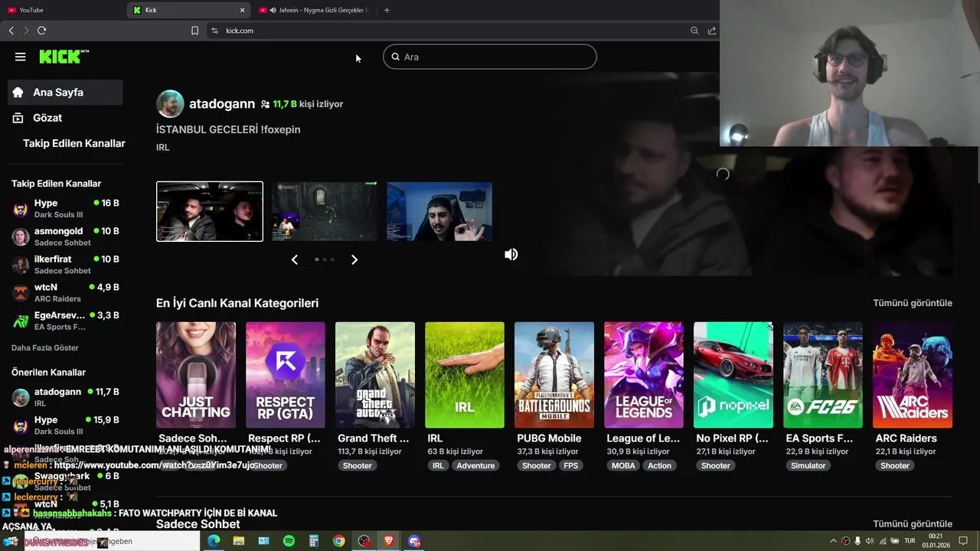Open the atadogann channel avatar in the featured header
980x551 pixels.
pyautogui.click(x=170, y=104)
